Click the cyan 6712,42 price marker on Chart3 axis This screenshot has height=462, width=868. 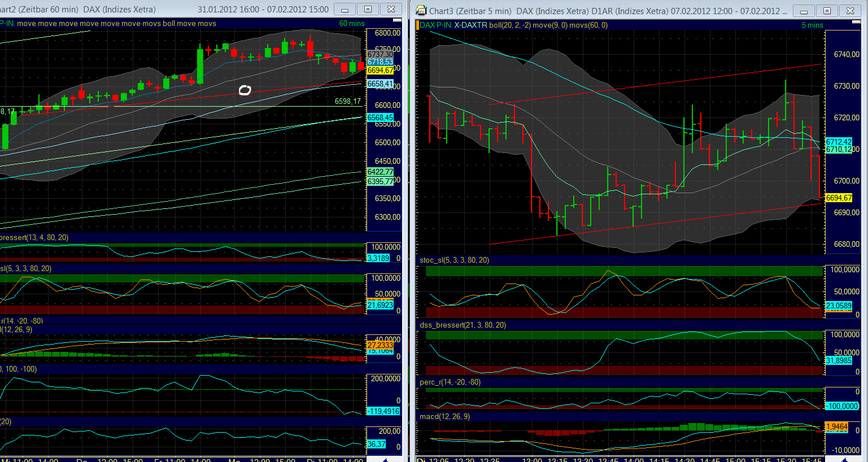click(x=839, y=142)
